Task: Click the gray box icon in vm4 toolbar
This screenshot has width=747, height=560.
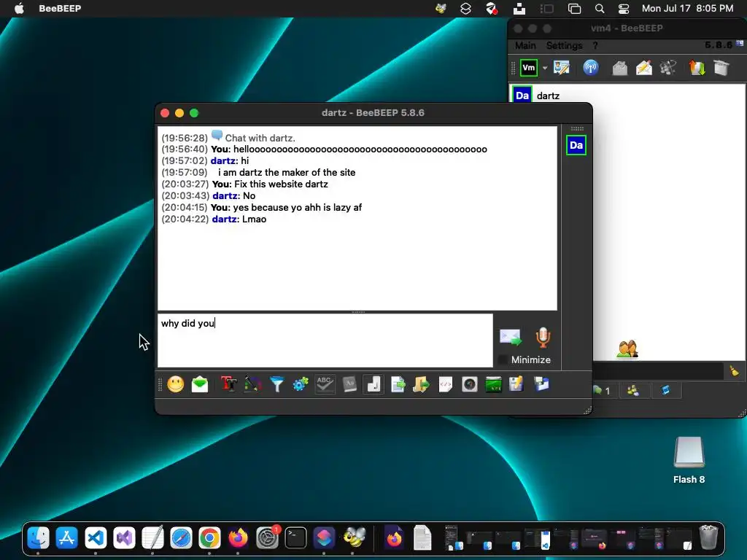Action: (721, 68)
